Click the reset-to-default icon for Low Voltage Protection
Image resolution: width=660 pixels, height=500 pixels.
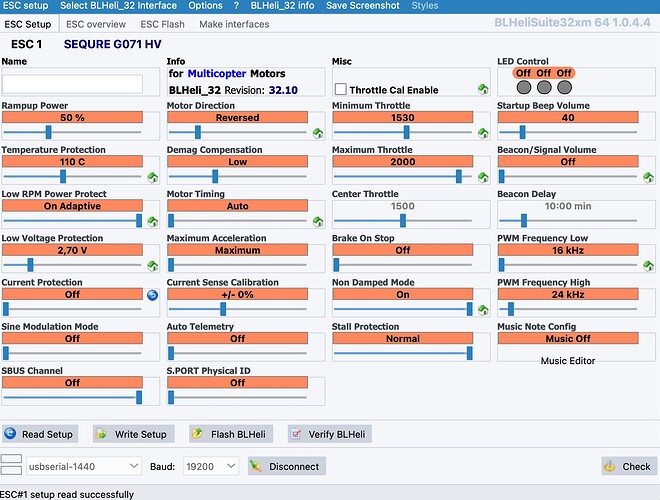tap(153, 266)
